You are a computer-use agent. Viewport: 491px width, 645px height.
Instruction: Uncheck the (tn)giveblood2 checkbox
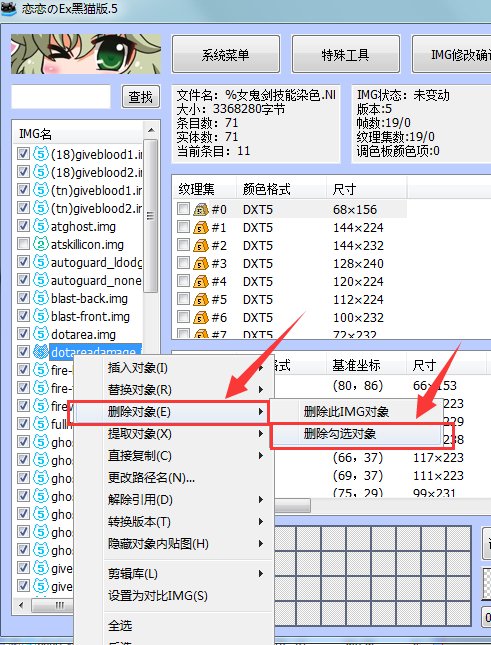pos(23,208)
